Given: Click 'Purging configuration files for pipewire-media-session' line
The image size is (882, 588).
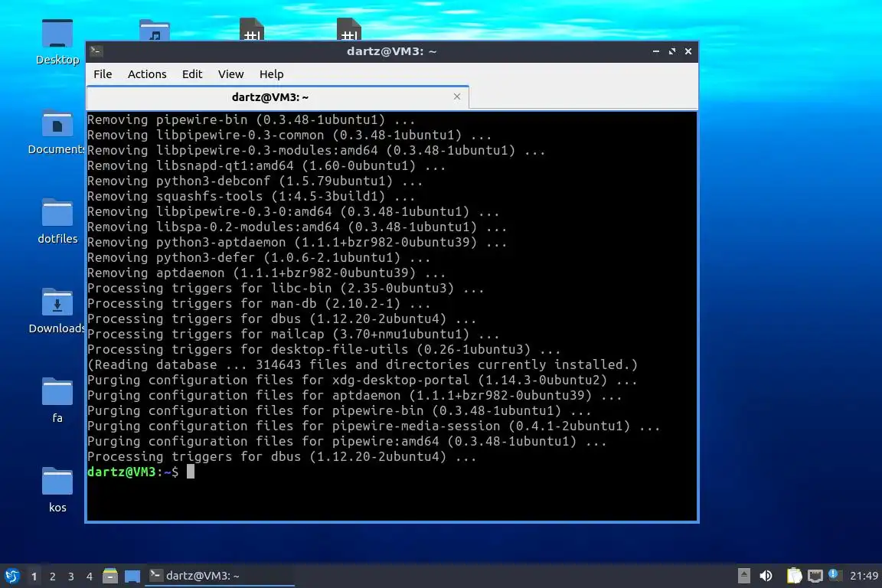Looking at the screenshot, I should pos(374,426).
